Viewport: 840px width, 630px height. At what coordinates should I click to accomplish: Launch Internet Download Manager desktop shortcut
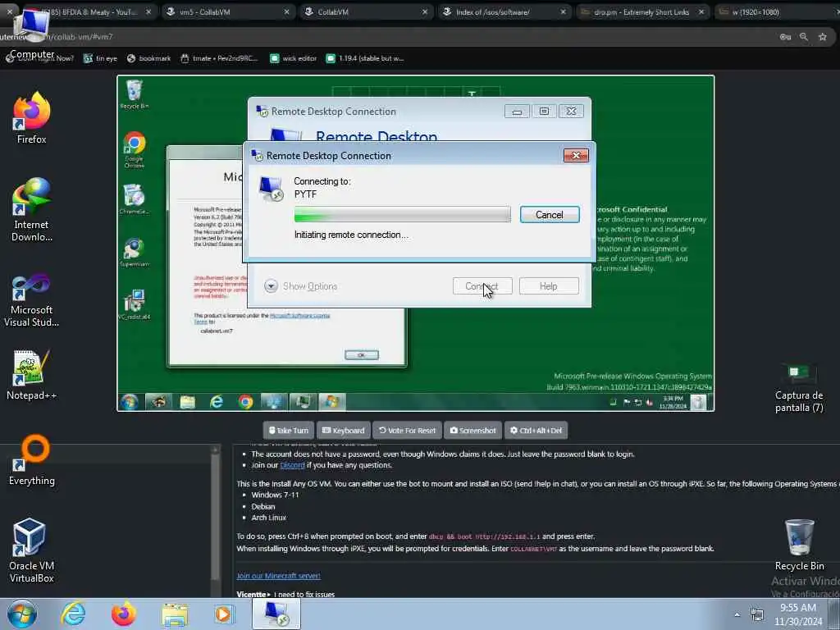[32, 210]
